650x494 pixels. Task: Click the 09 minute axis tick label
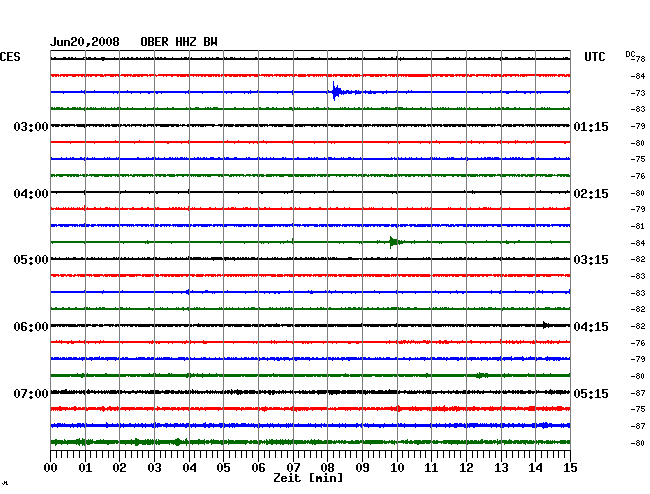click(362, 467)
